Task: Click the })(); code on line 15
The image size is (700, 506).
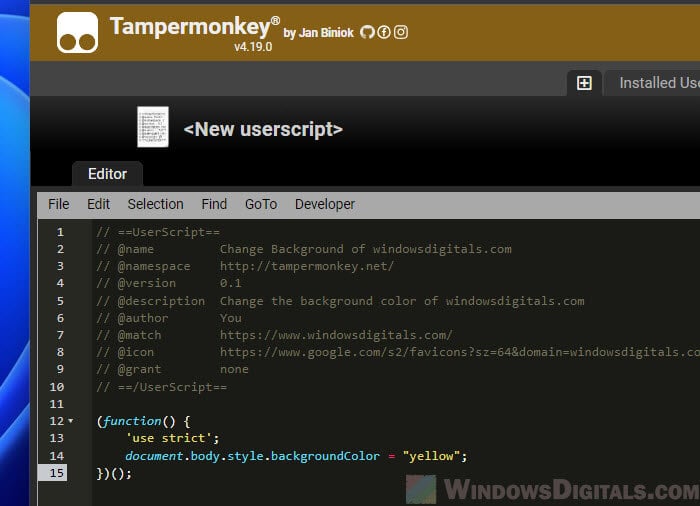Action: [x=114, y=473]
